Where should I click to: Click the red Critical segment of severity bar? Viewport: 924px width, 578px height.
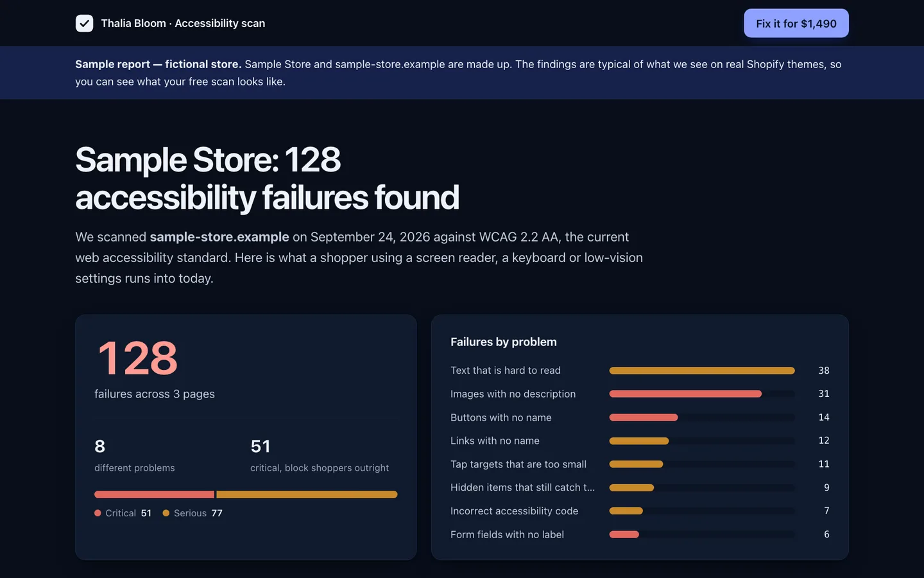[154, 495]
